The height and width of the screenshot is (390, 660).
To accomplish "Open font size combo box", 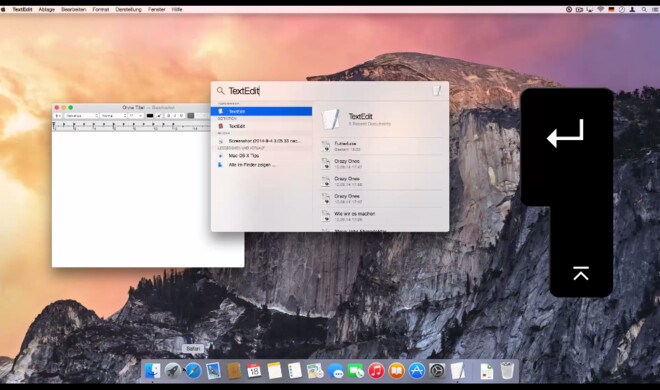I will [x=136, y=115].
